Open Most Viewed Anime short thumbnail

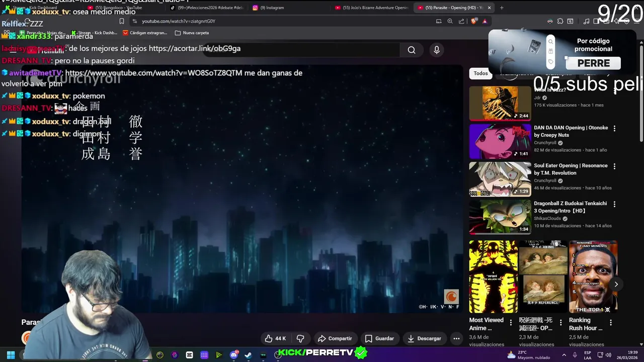click(x=493, y=277)
